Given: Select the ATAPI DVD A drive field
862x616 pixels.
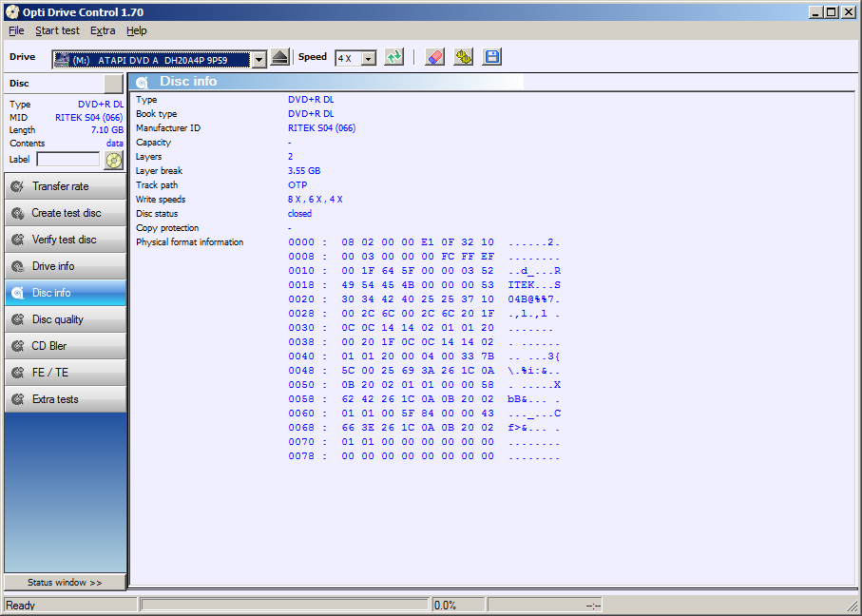Looking at the screenshot, I should 152,59.
